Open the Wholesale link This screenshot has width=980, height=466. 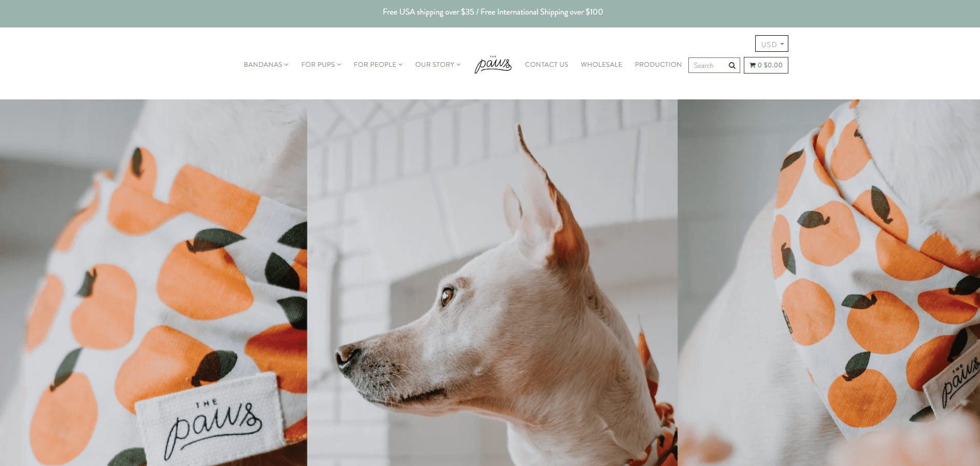(601, 65)
